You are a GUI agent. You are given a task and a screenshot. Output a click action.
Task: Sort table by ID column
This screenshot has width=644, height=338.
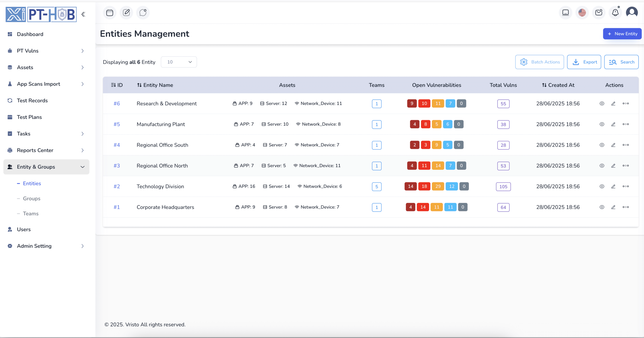click(117, 85)
